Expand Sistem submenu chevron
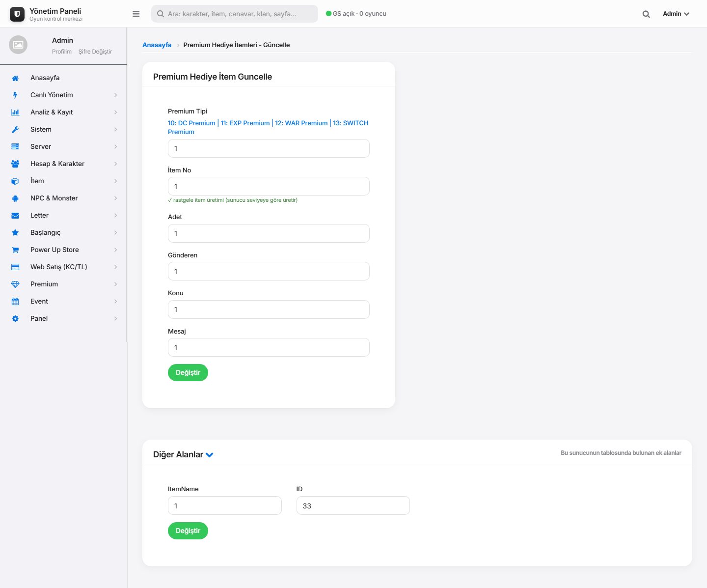The height and width of the screenshot is (588, 707). (x=116, y=130)
